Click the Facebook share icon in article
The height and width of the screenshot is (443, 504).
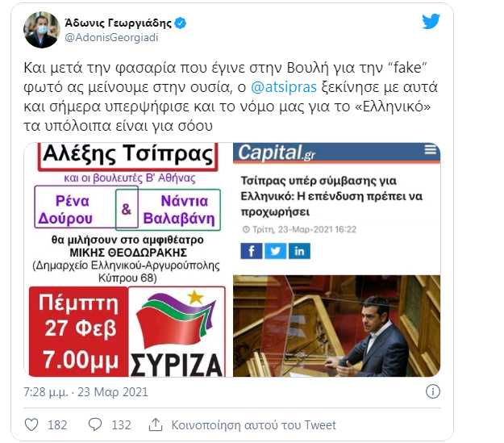252,251
